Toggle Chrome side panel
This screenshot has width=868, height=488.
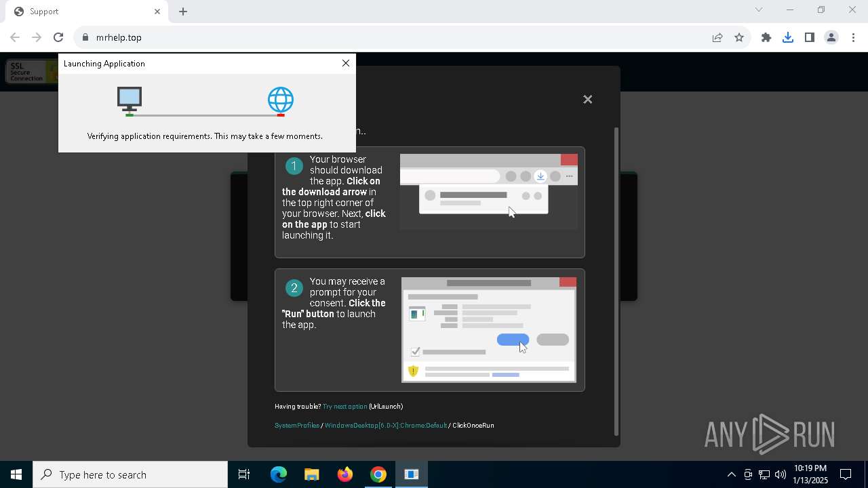[x=810, y=37]
